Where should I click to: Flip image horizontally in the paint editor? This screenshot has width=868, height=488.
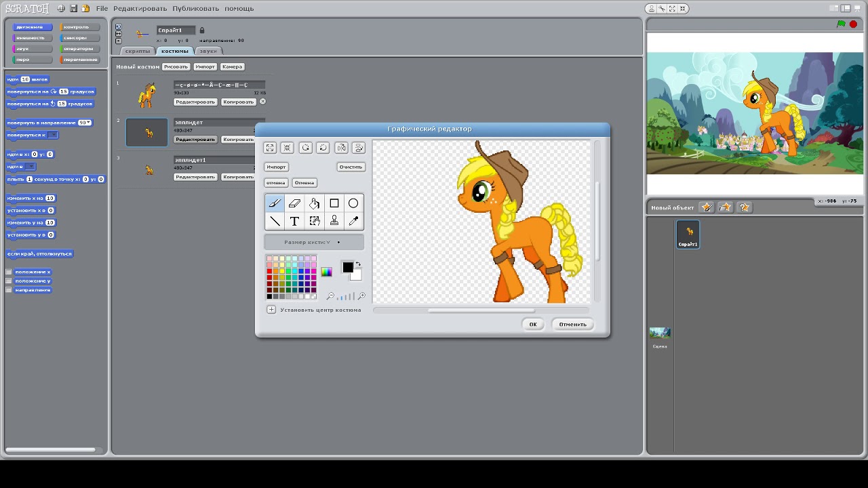coord(341,148)
